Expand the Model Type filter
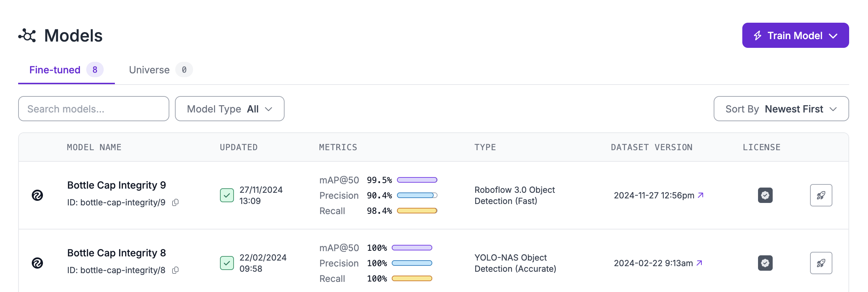This screenshot has height=292, width=868. coord(229,109)
